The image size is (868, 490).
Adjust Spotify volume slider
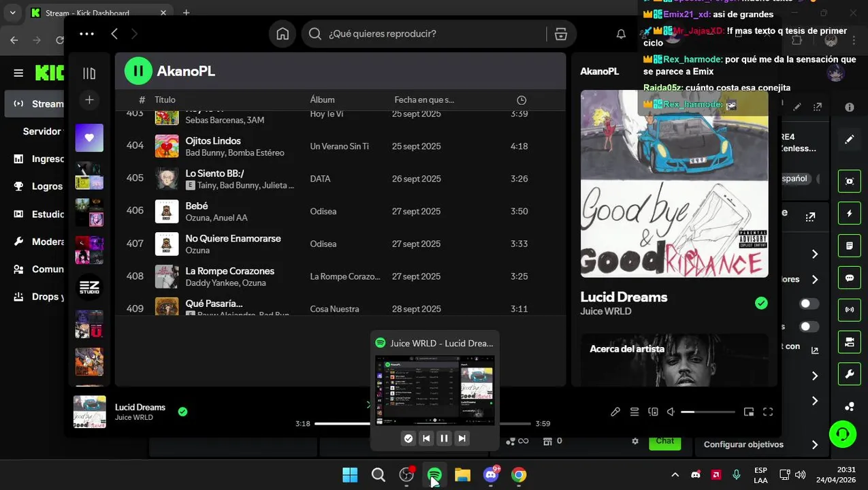708,412
